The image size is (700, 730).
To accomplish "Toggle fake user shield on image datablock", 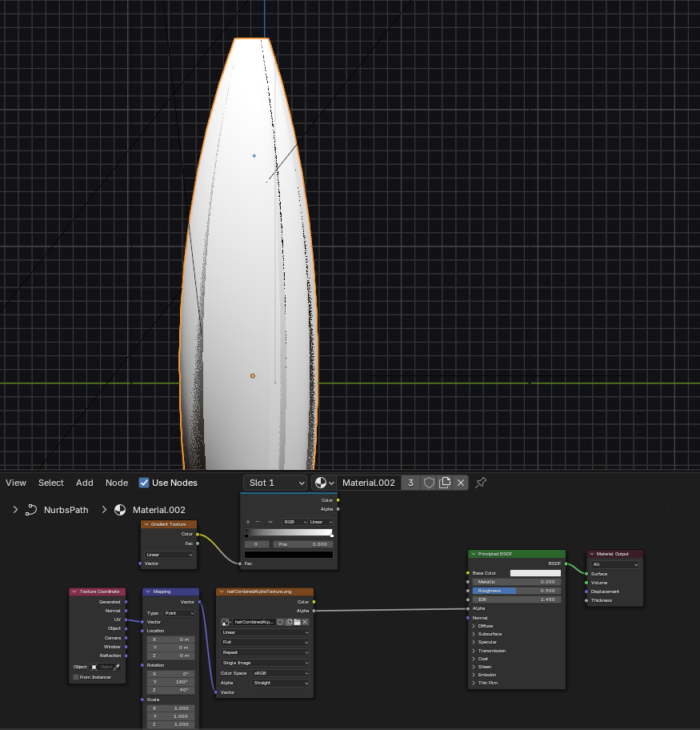I will (281, 622).
